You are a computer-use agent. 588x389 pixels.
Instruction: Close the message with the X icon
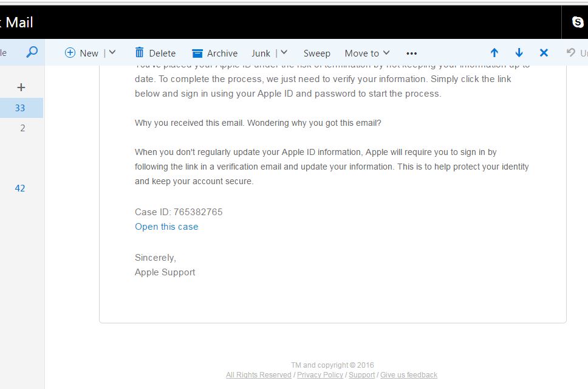[x=544, y=52]
